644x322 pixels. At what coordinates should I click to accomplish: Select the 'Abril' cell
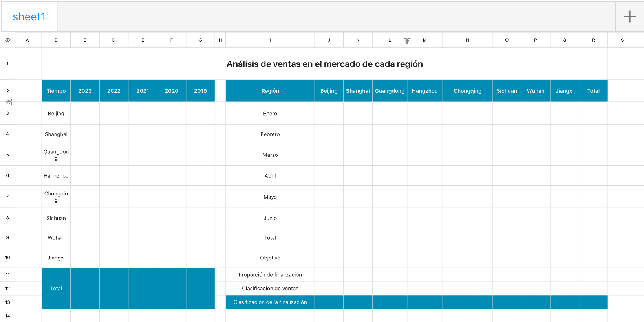coord(270,175)
